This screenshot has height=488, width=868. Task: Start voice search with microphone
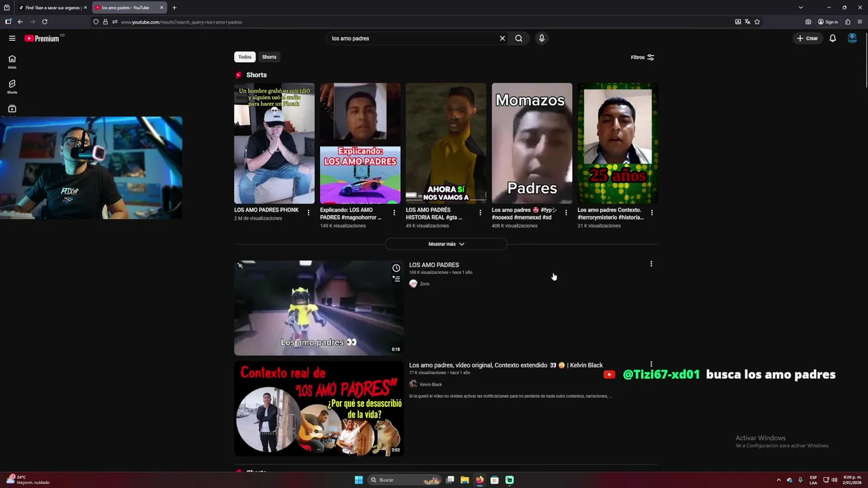click(541, 39)
